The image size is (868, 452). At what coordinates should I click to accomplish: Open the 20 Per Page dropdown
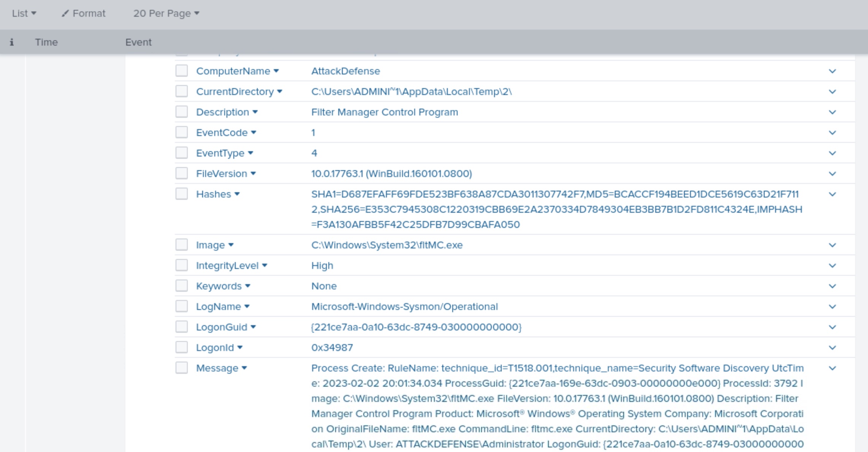(166, 13)
